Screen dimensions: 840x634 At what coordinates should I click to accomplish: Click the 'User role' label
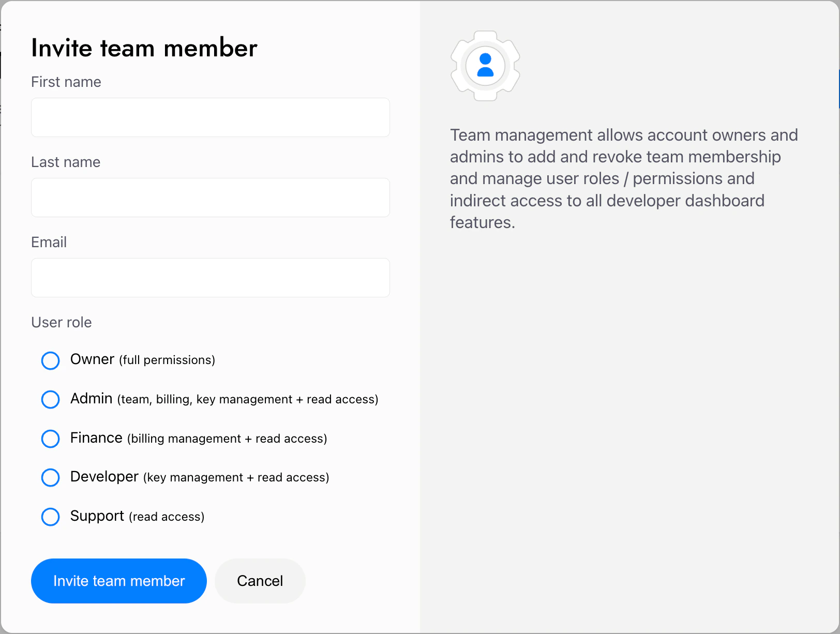coord(62,322)
